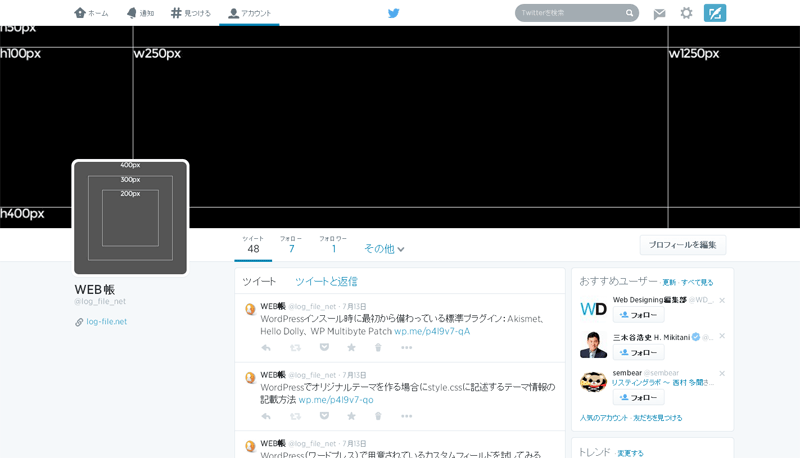
Task: Favorite the Akismet plugin tweet
Action: [x=351, y=347]
